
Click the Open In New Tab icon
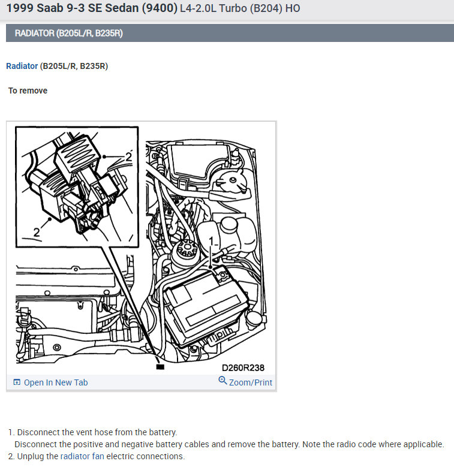click(x=17, y=382)
